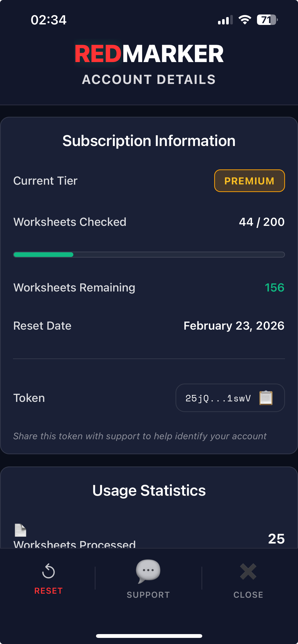Screen dimensions: 298x644
Task: Select the SUPPORT button
Action: (x=148, y=594)
